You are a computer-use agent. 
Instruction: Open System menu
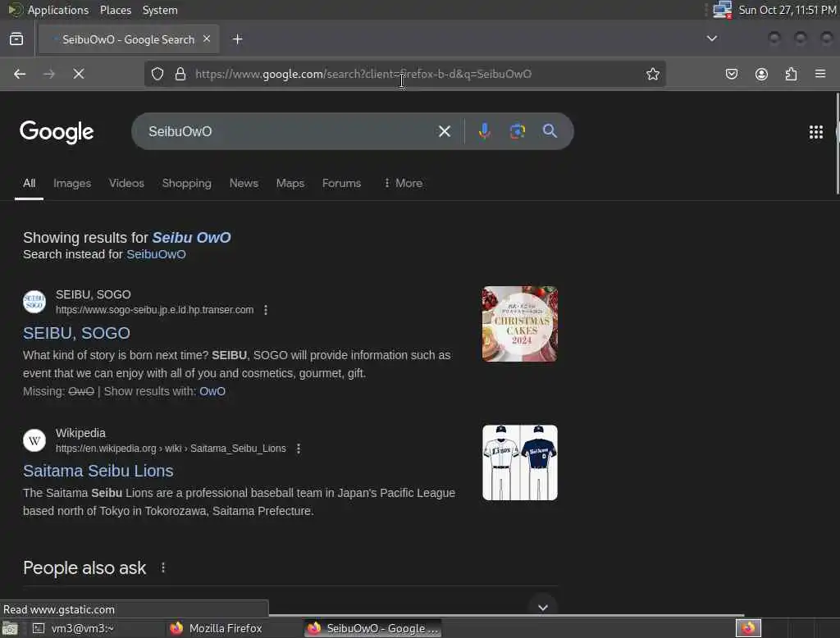(160, 10)
